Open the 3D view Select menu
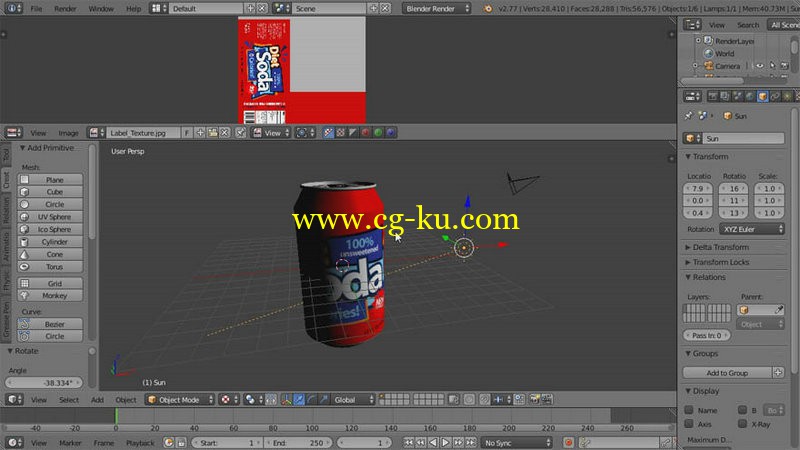800x450 pixels. pyautogui.click(x=69, y=399)
